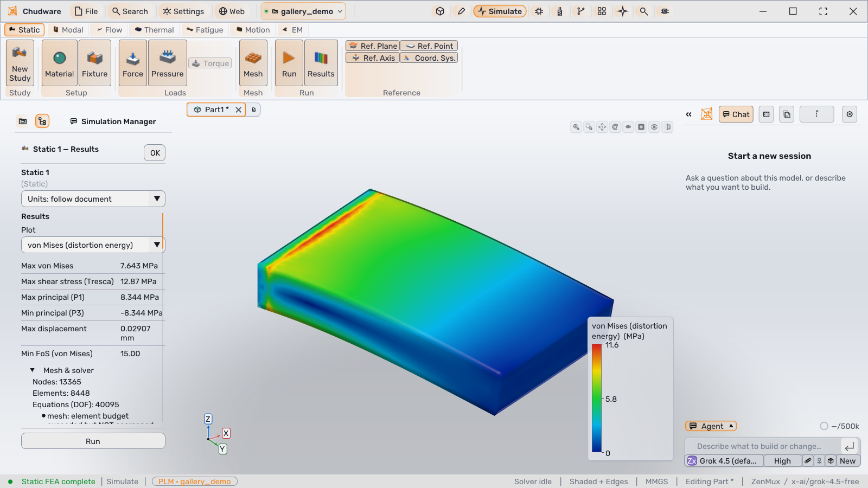This screenshot has width=868, height=488.
Task: Collapse the Mesh & solver section
Action: click(33, 370)
